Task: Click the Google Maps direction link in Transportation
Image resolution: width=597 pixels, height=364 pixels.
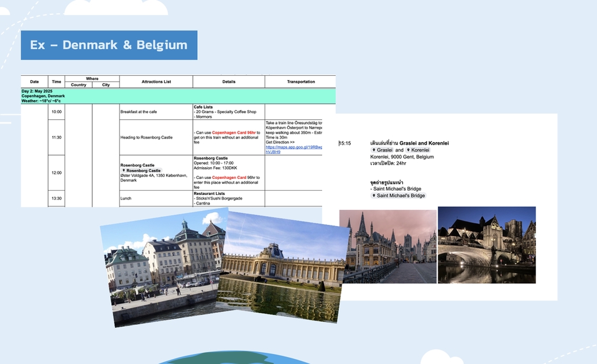Action: pyautogui.click(x=294, y=149)
